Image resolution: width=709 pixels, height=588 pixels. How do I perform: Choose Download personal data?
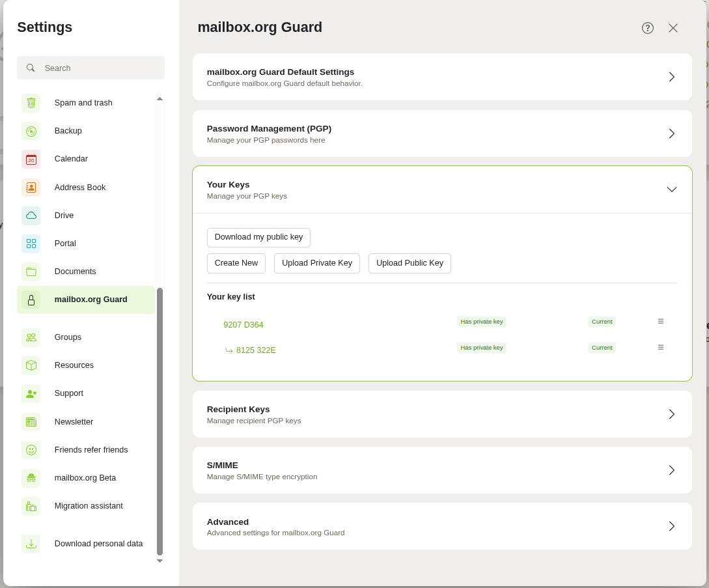[x=86, y=544]
